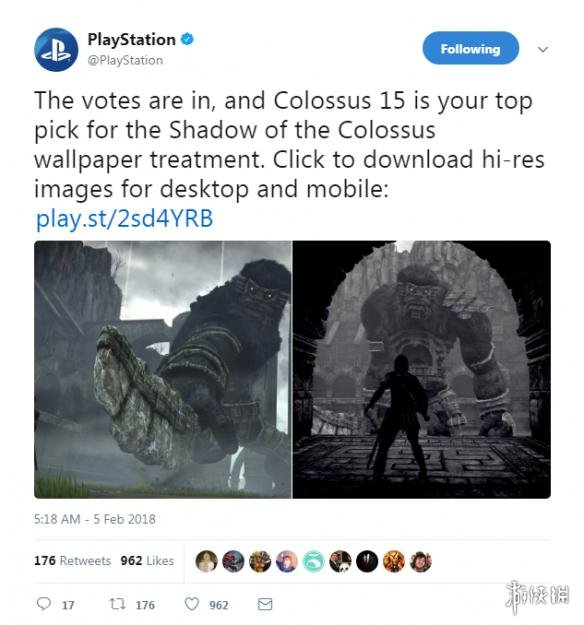584x625 pixels.
Task: Open right dark archway Colossus image
Action: point(422,369)
